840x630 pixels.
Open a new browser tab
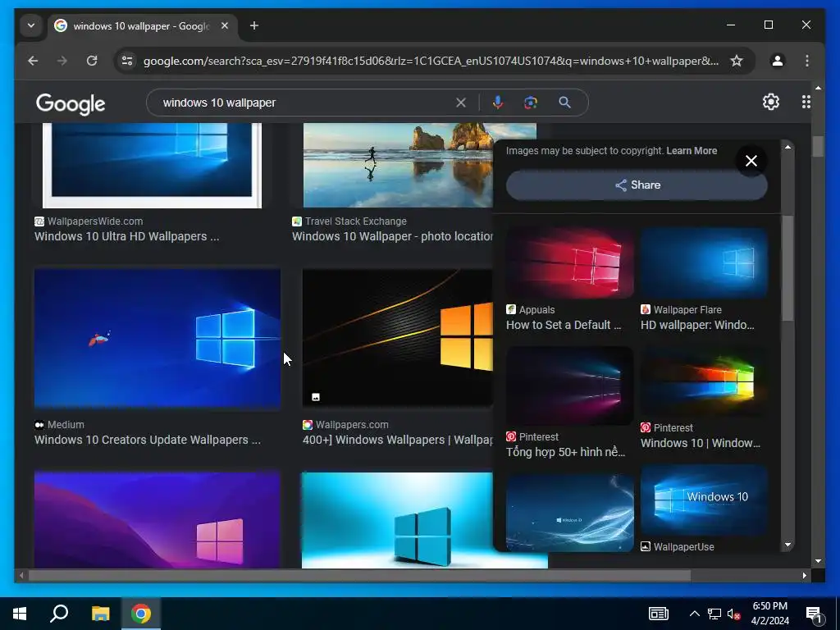(254, 25)
